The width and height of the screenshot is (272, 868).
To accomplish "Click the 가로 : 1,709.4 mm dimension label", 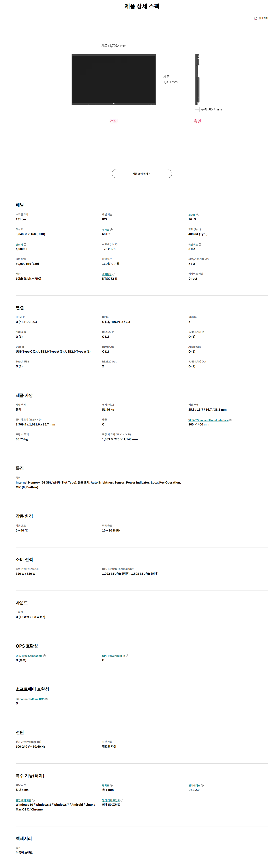I will pyautogui.click(x=114, y=45).
